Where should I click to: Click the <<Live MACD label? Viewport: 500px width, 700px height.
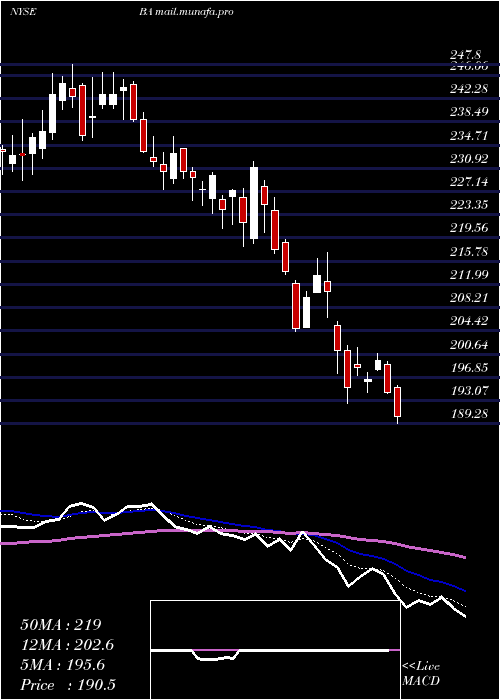[x=421, y=674]
